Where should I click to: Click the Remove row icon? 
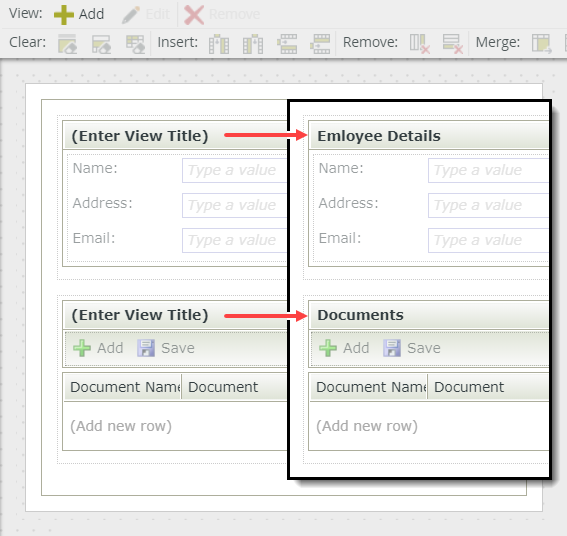click(x=453, y=44)
